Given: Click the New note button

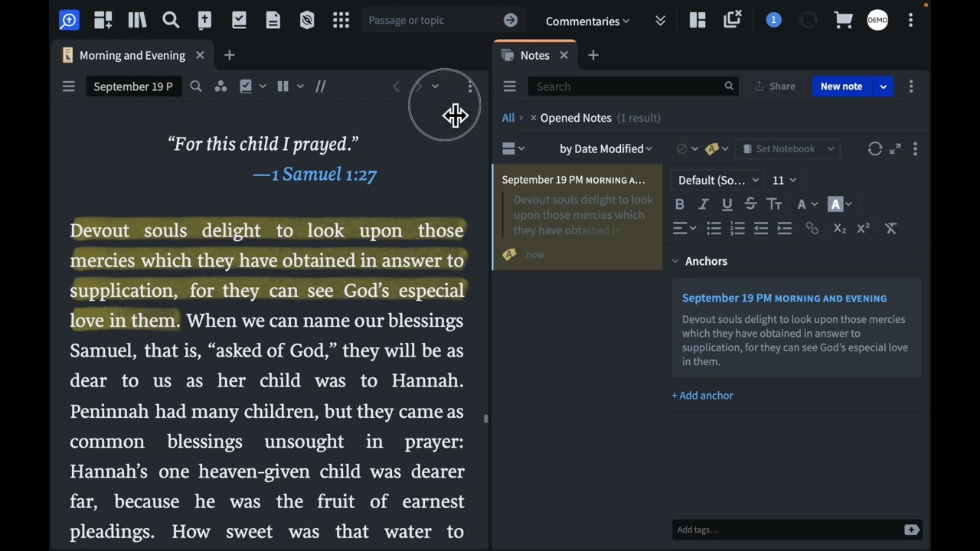Looking at the screenshot, I should coord(841,86).
